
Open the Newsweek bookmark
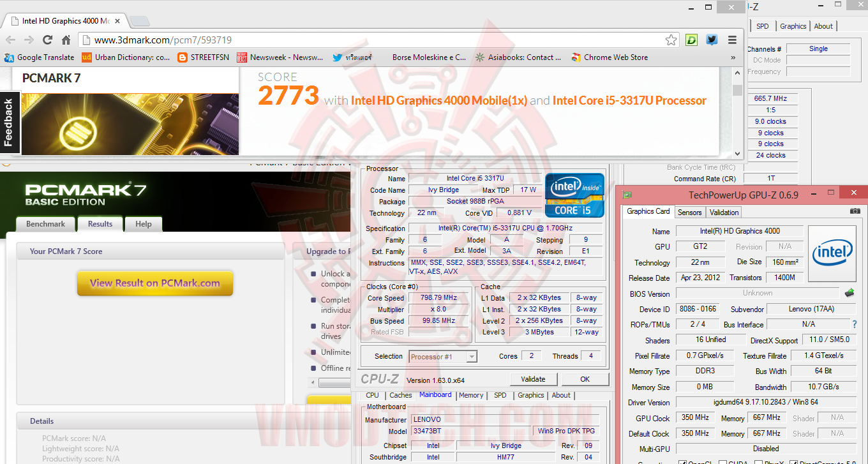(280, 57)
